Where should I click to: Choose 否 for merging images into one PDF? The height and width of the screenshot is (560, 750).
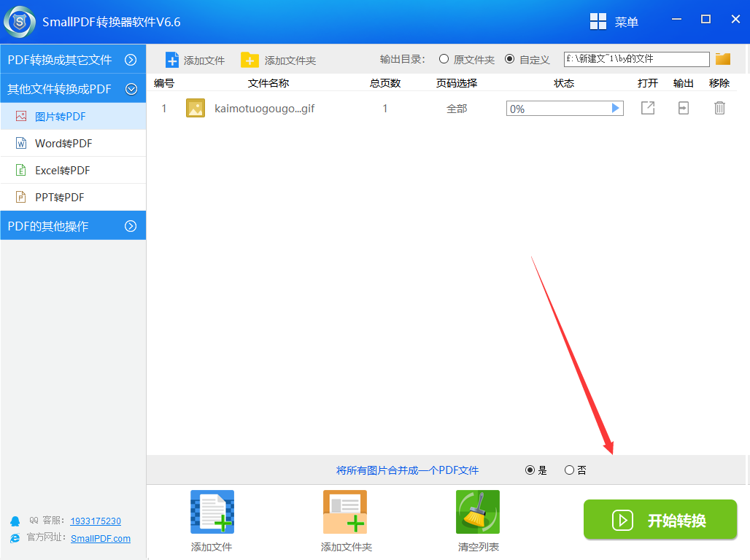[x=569, y=470]
